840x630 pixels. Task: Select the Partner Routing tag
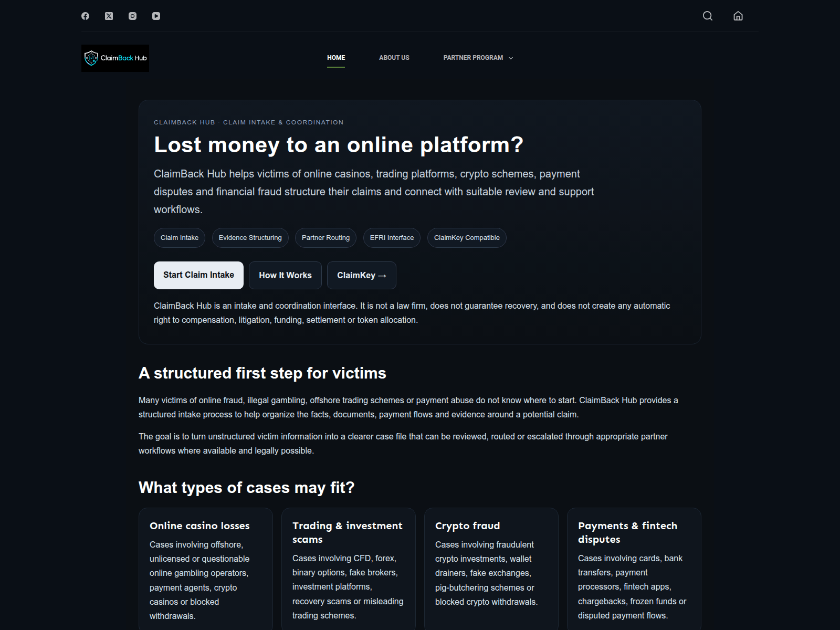click(x=325, y=238)
